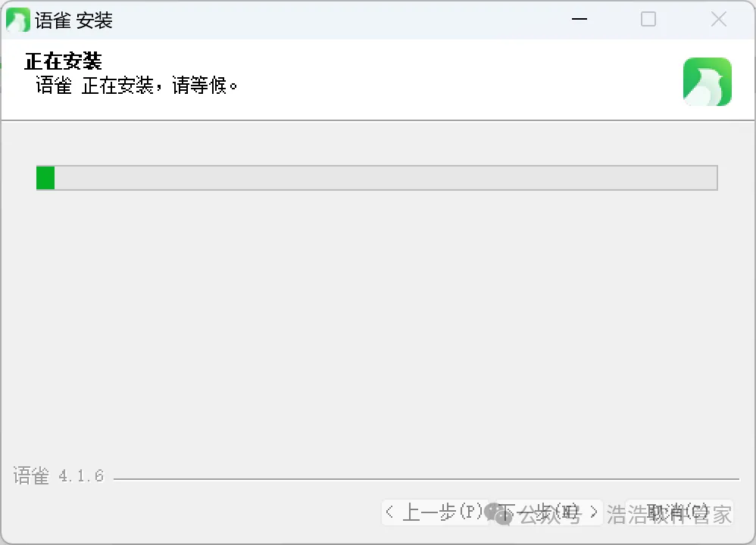Screen dimensions: 756x545
Task: Click the 上一步(P) back button
Action: (435, 512)
